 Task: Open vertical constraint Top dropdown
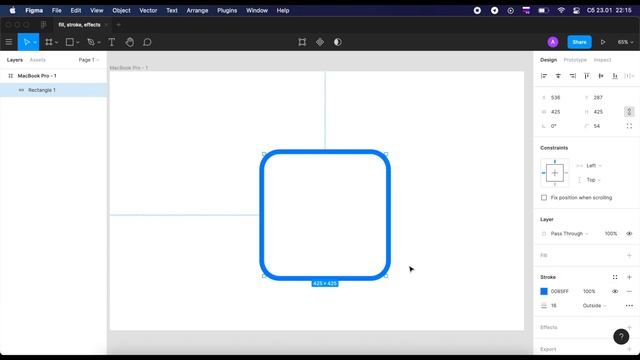click(593, 180)
